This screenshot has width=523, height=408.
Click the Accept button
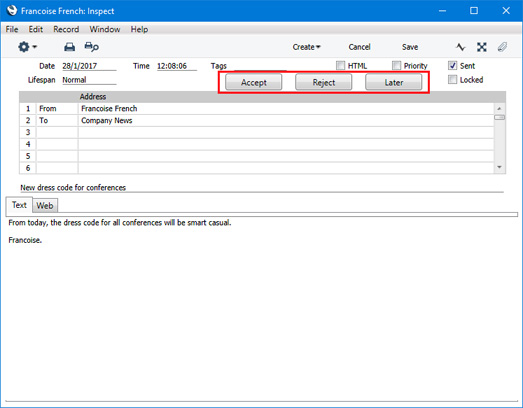click(253, 82)
